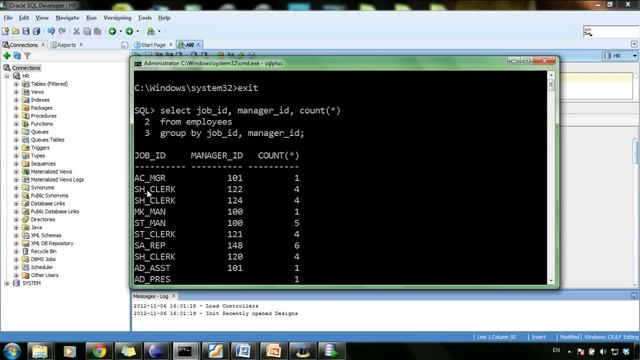Screen dimensions: 640x360
Task: Open Google Chrome from the taskbar
Action: [x=98, y=351]
